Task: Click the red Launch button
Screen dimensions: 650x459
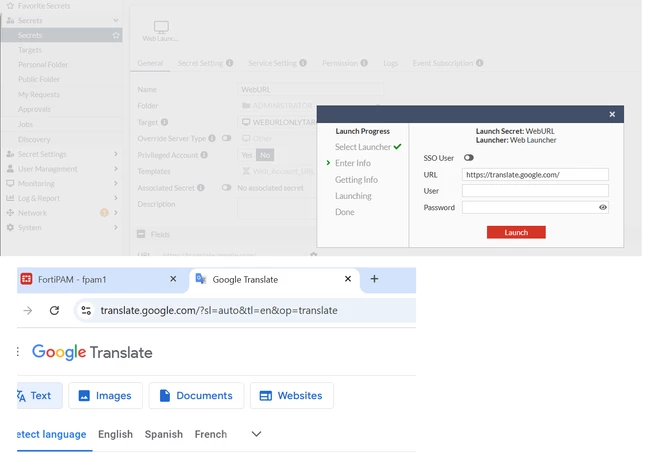Action: pos(516,232)
